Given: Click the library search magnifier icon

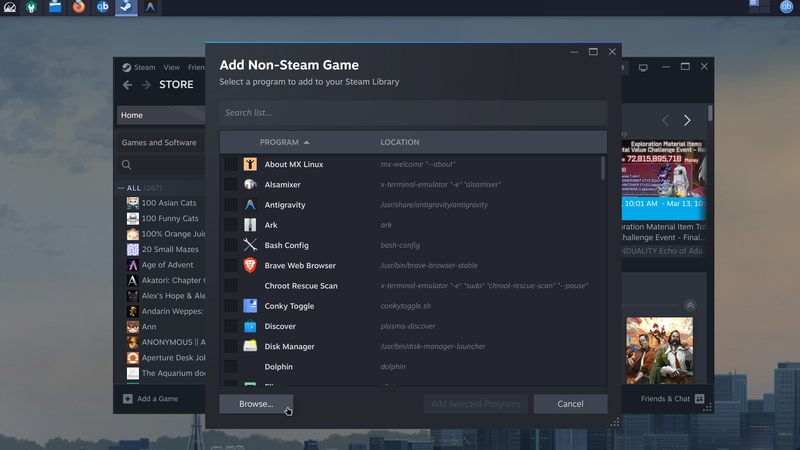Looking at the screenshot, I should point(127,165).
